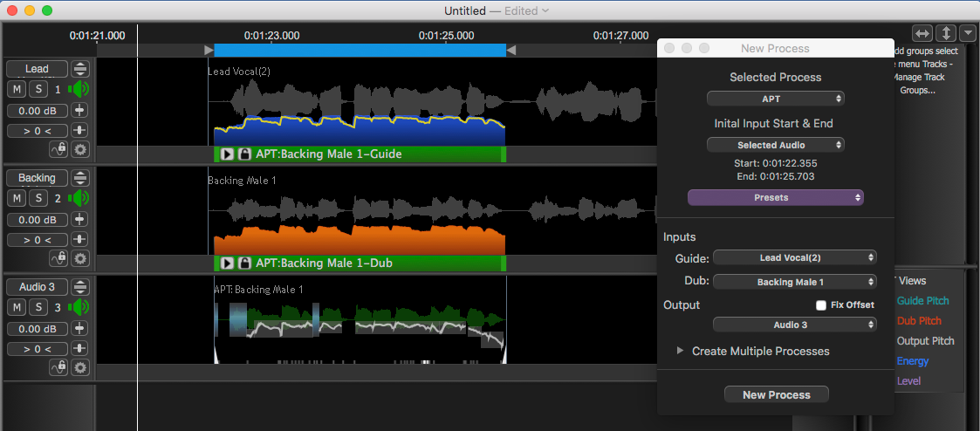Toggle the Backing track waveform lock icon
The image size is (980, 431).
click(59, 258)
